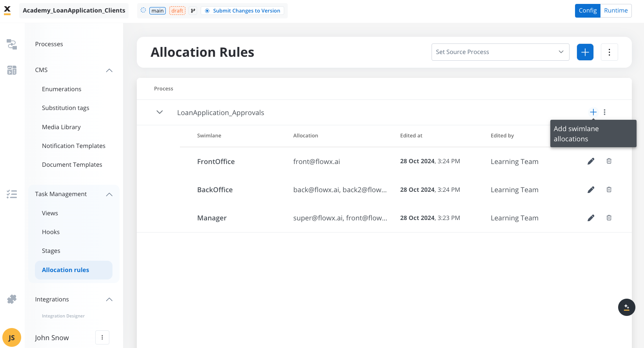644x348 pixels.
Task: Edit the Manager allocation
Action: (591, 218)
